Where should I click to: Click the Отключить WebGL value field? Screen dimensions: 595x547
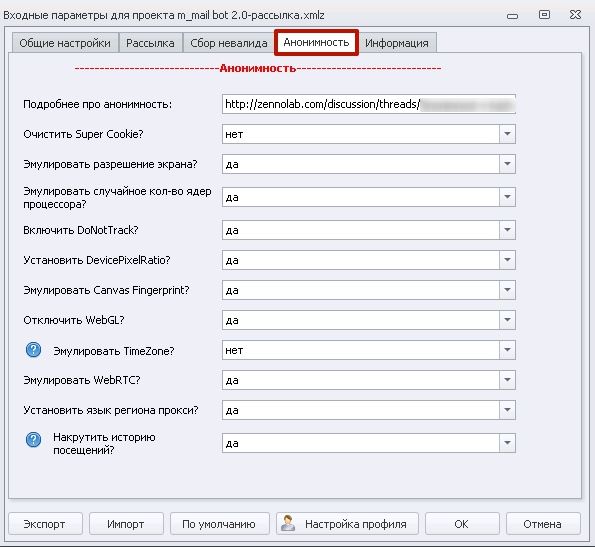(360, 320)
